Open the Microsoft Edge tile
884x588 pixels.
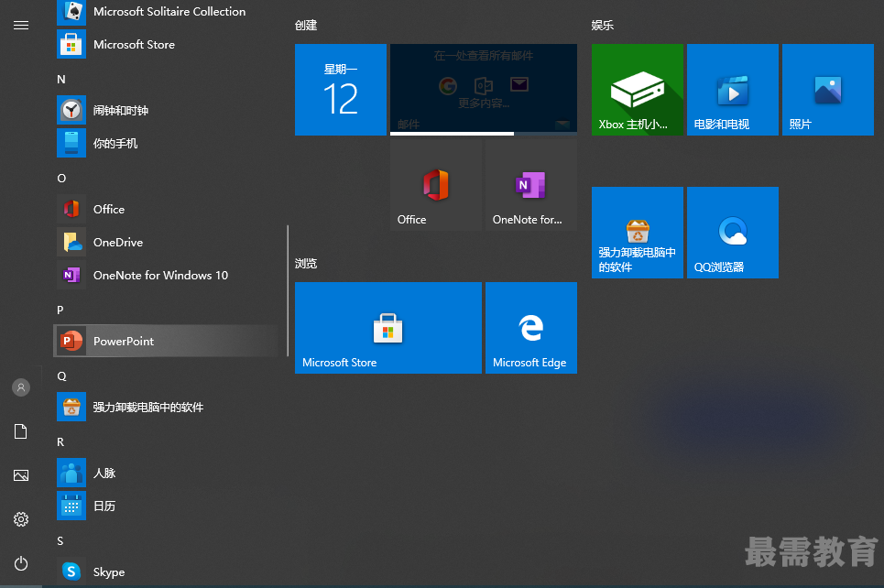531,328
